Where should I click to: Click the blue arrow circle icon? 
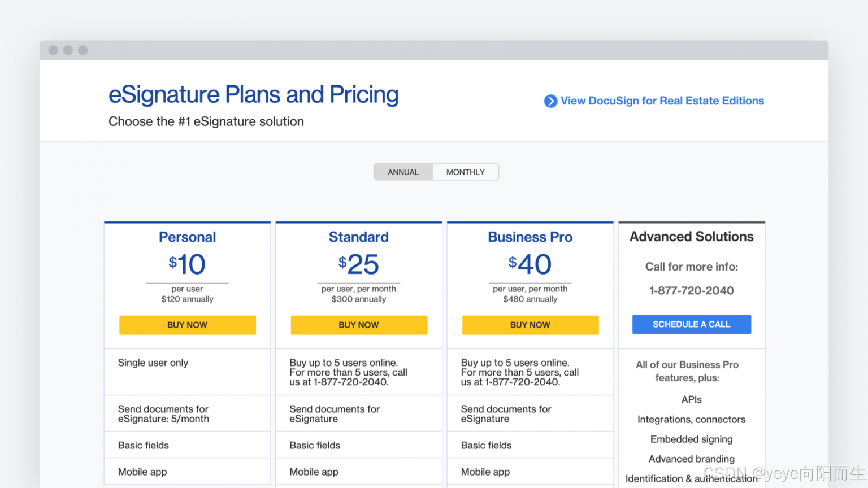click(x=550, y=101)
